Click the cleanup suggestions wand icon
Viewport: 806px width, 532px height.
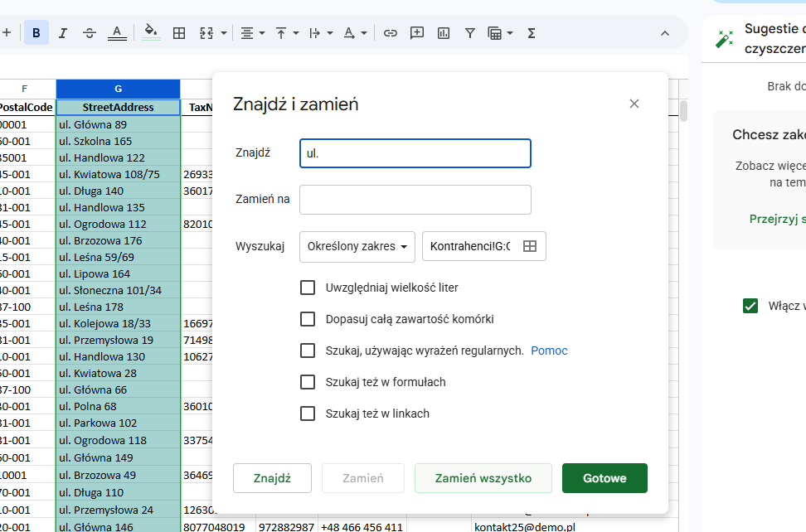click(x=724, y=38)
